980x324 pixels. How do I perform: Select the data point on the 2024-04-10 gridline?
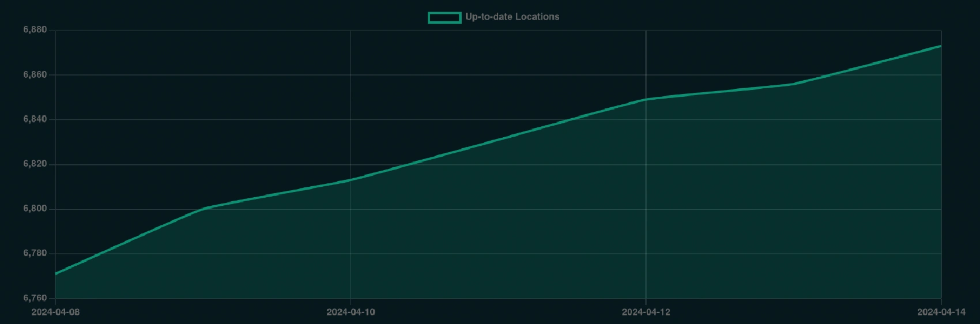pyautogui.click(x=350, y=180)
